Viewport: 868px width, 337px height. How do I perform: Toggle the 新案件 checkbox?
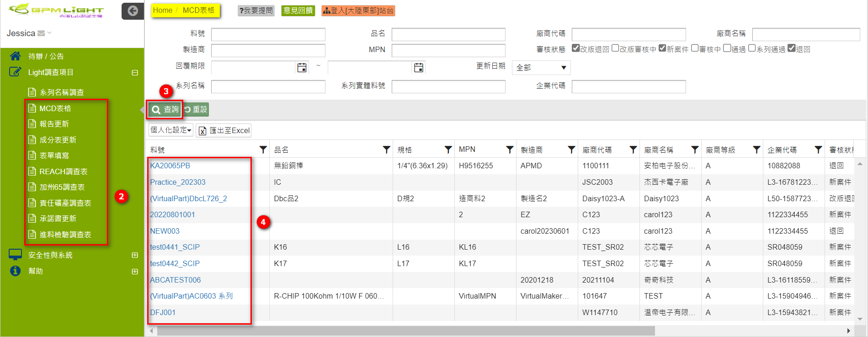[662, 48]
